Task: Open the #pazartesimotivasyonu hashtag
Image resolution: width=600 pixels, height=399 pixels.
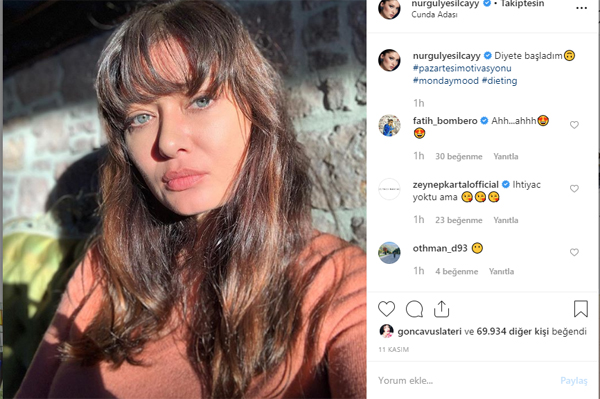Action: [x=462, y=68]
